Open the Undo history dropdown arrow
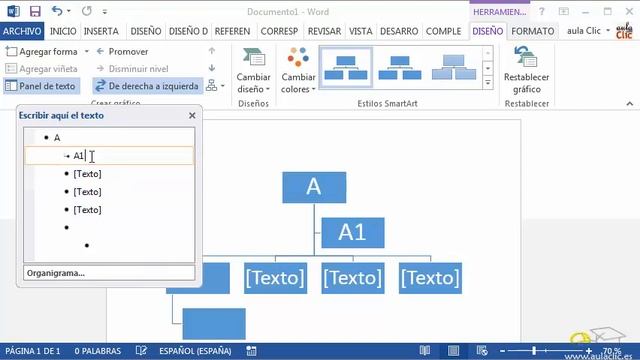This screenshot has height=360, width=640. click(x=69, y=11)
